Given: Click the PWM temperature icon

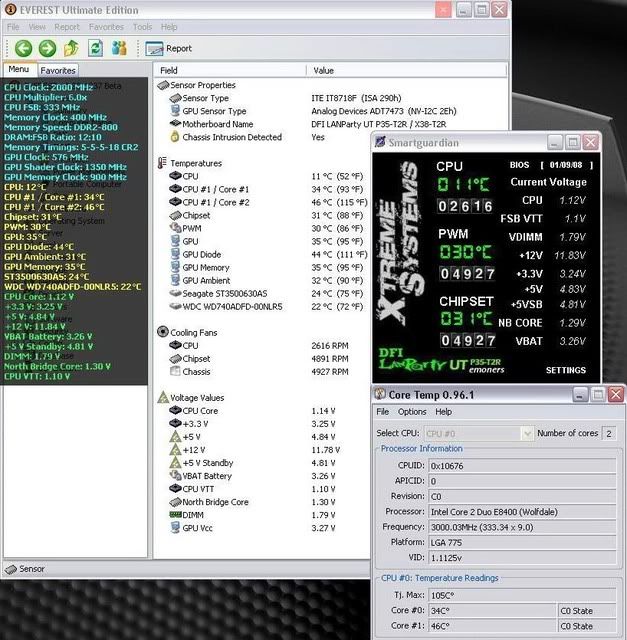Looking at the screenshot, I should click(175, 228).
